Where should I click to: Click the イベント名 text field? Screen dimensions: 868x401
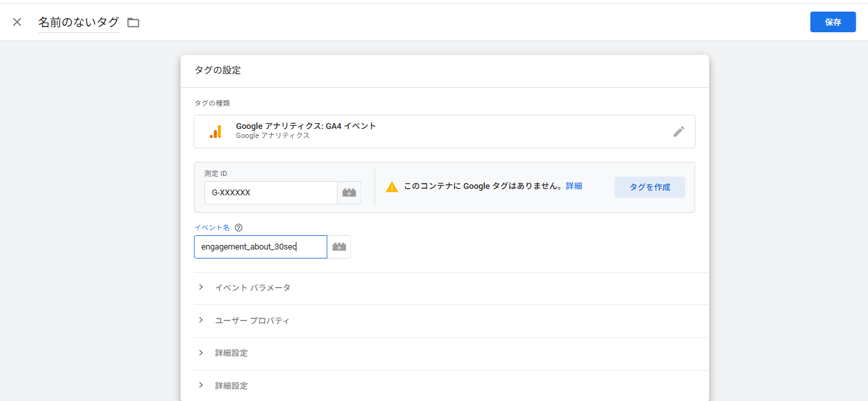tap(261, 247)
